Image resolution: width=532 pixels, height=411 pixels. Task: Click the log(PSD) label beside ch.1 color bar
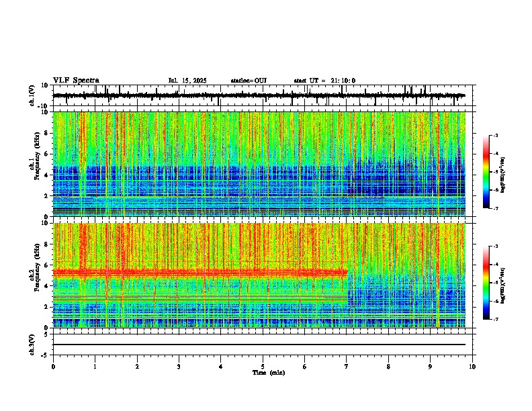click(x=503, y=175)
